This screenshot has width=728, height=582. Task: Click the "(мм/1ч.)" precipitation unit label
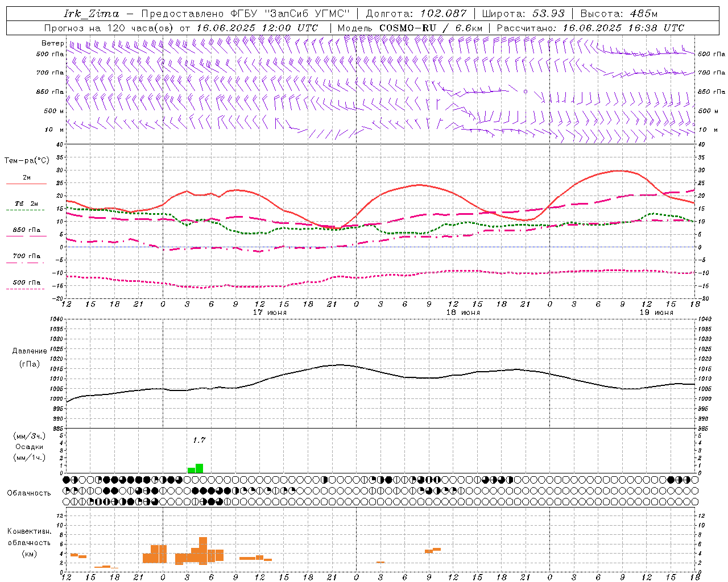coord(30,458)
